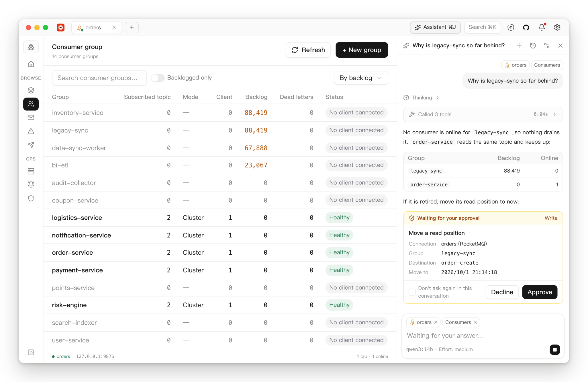Open the settings gear icon
This screenshot has width=588, height=382.
tap(557, 27)
